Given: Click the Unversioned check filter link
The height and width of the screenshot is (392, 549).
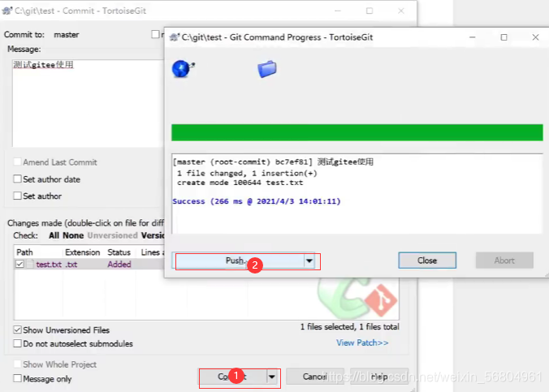Looking at the screenshot, I should click(x=112, y=235).
